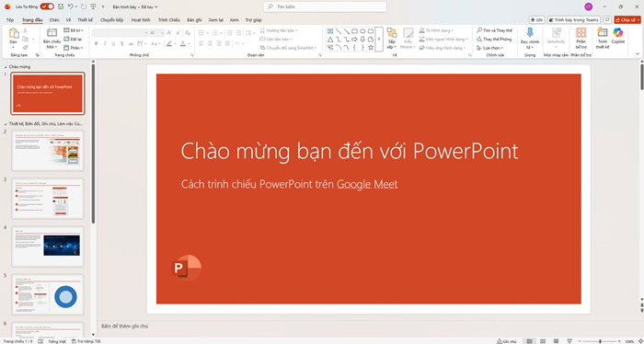Click the zoom slider in status bar
644x344 pixels.
point(600,341)
